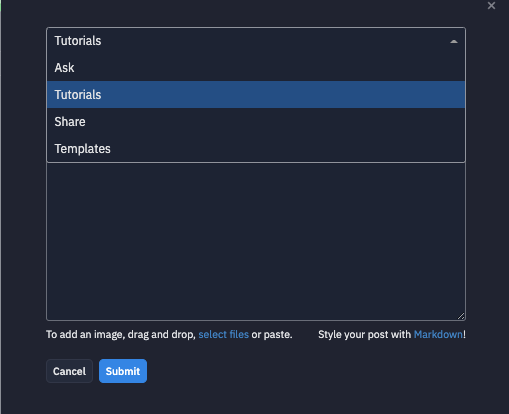Click the upward triangle icon beside Tutorials
Screen dimensions: 509x414
tap(454, 41)
